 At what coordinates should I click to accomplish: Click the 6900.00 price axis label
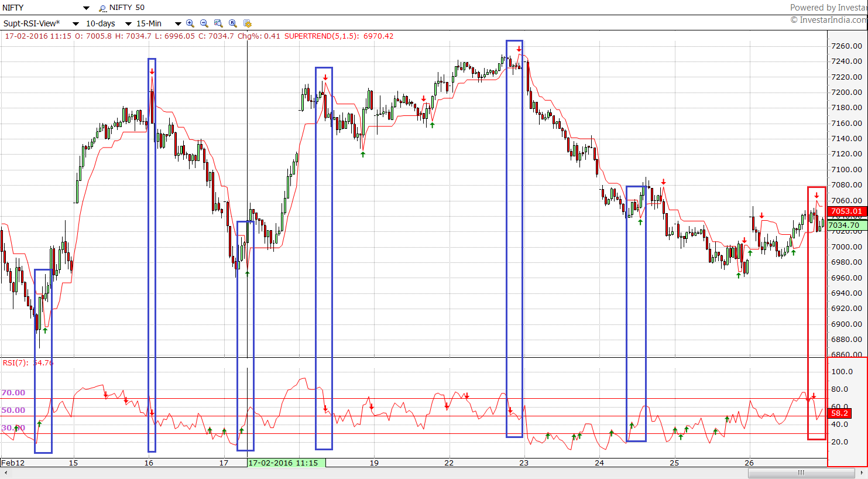tap(847, 324)
